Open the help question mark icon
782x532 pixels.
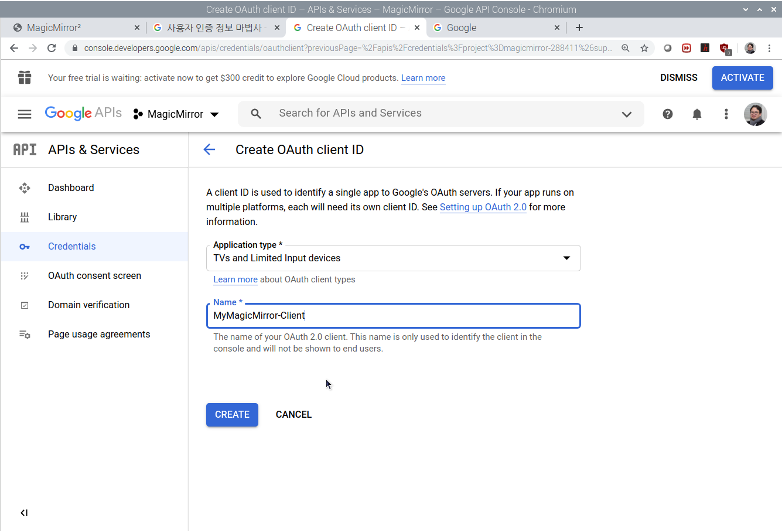[668, 114]
